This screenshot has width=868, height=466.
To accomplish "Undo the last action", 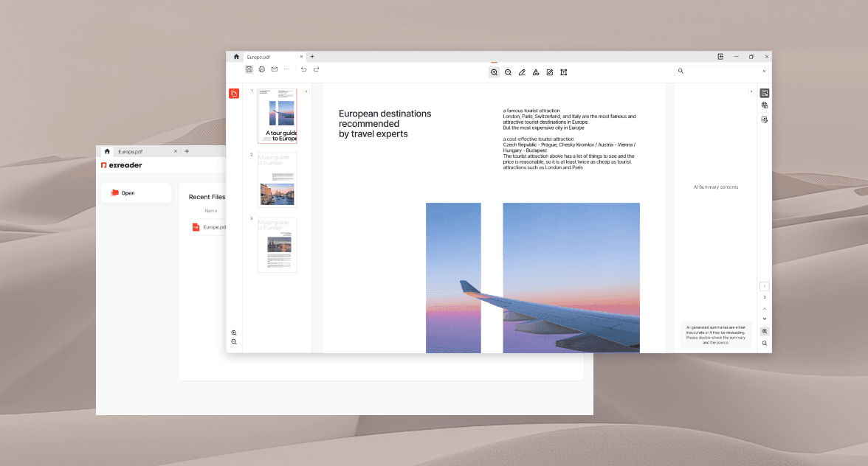I will (303, 69).
